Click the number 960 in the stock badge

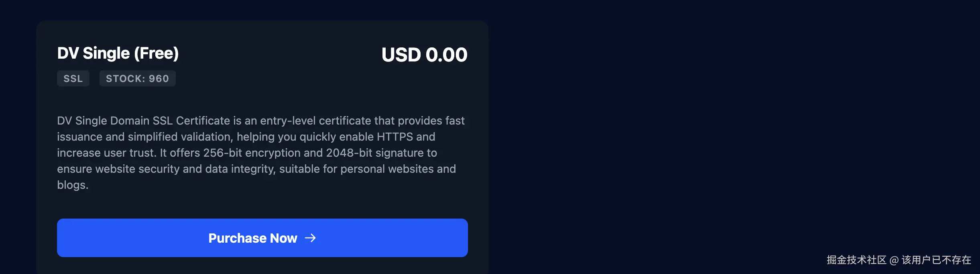159,78
